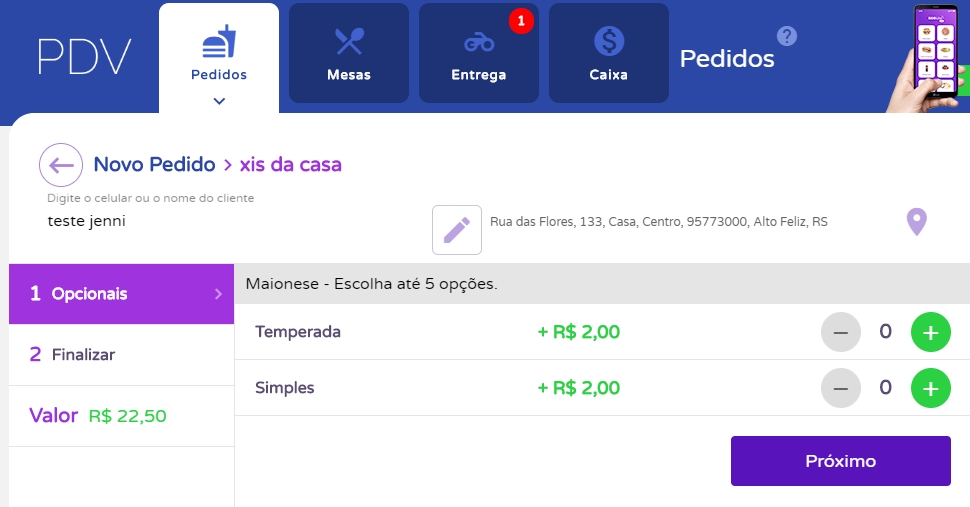
Task: Go to step 2 Finalizar
Action: 121,355
